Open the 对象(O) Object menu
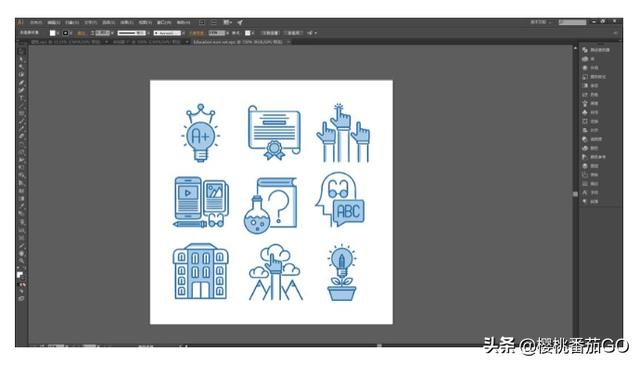The width and height of the screenshot is (640, 365). [72, 22]
